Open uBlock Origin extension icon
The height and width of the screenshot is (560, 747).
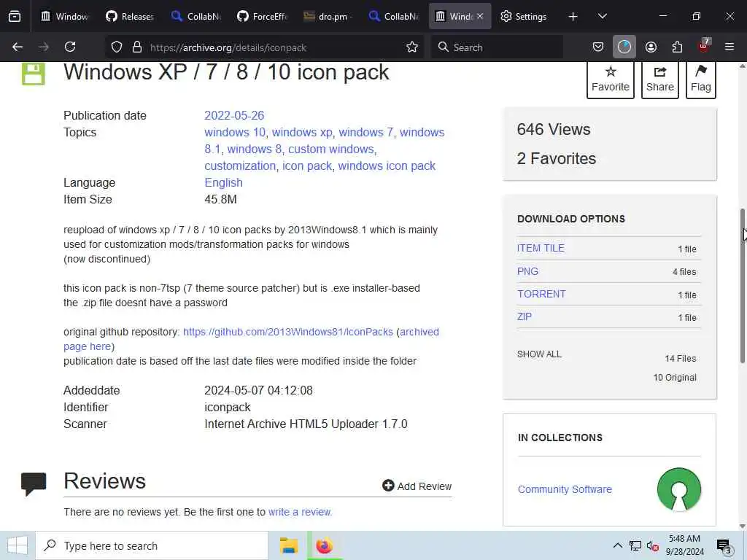(704, 46)
